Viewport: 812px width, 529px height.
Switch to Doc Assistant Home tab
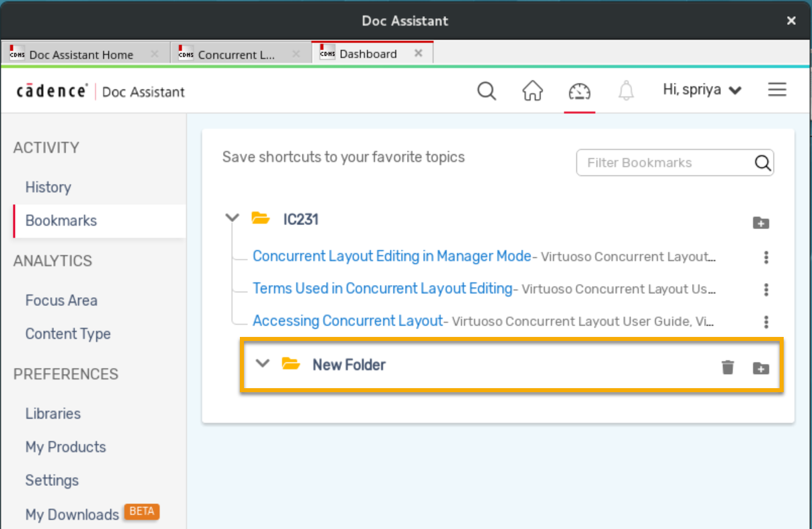[81, 55]
